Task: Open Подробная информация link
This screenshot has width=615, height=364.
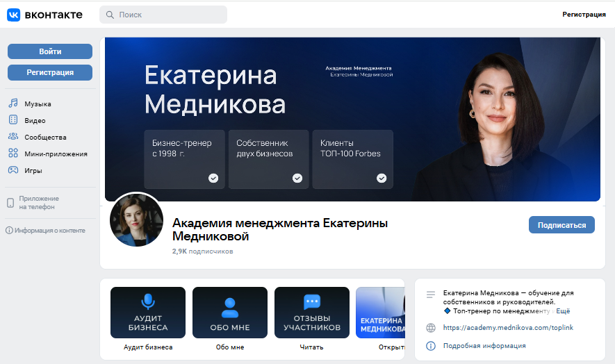Action: 484,345
